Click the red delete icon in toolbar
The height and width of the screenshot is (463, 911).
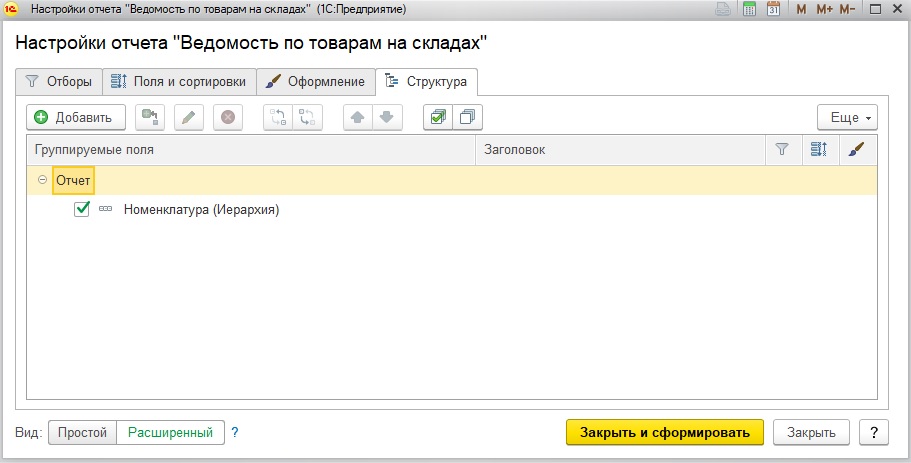(228, 117)
